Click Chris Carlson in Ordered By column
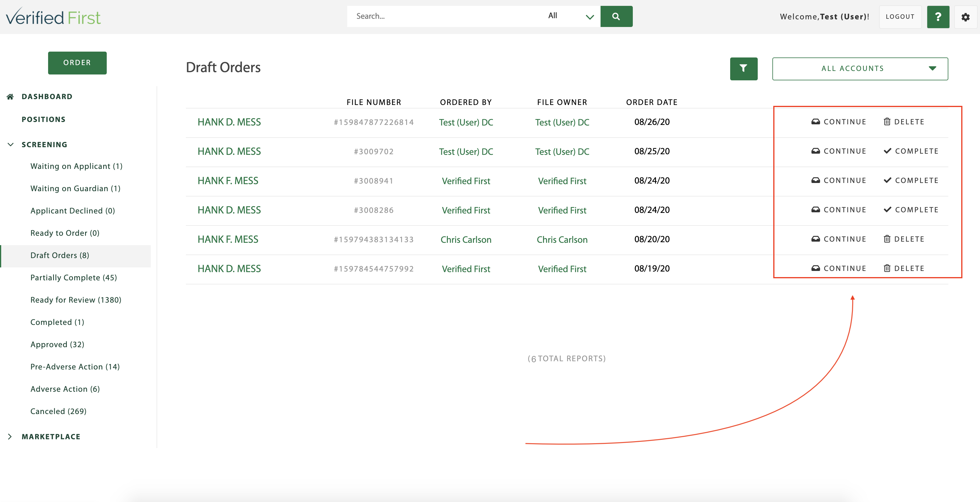 466,240
